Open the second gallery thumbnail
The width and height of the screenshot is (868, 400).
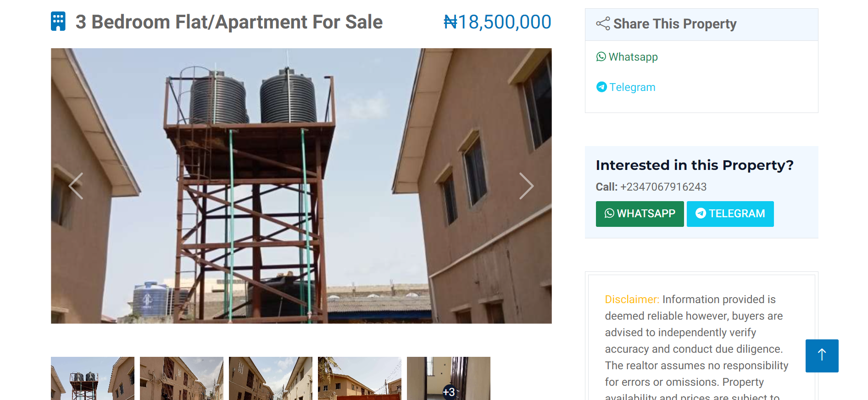tap(181, 378)
